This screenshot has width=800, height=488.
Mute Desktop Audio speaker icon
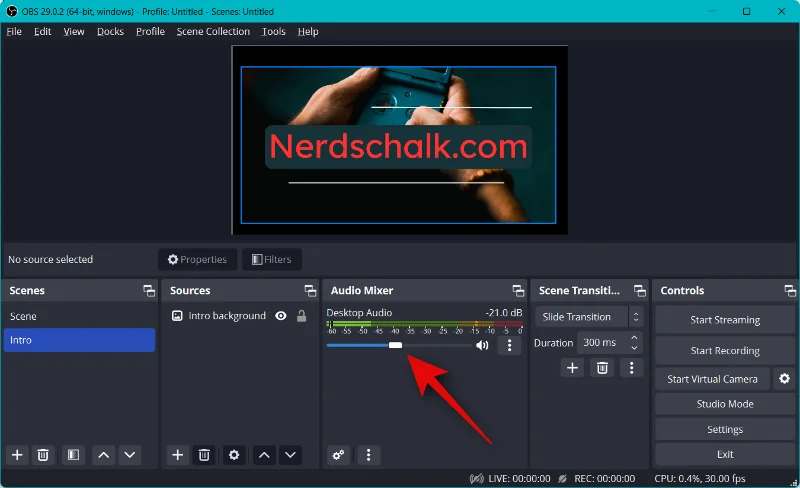tap(482, 346)
